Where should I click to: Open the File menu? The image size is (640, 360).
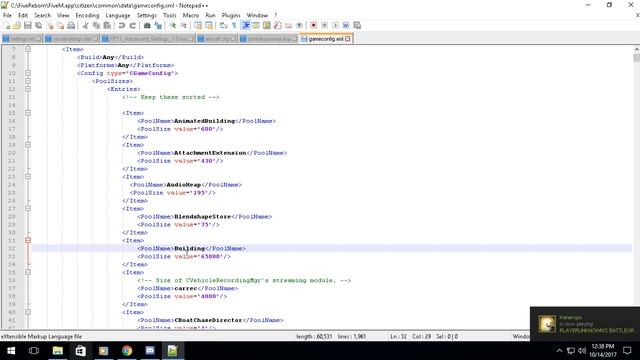click(7, 15)
